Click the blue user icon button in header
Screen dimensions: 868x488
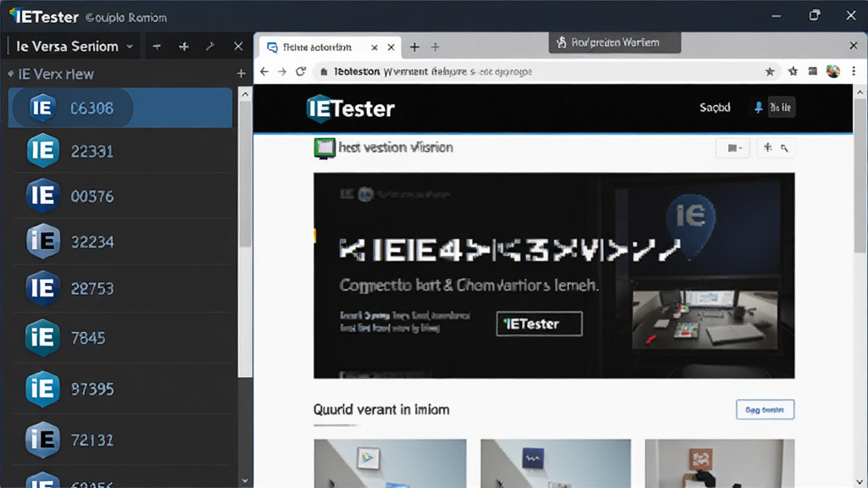(759, 108)
